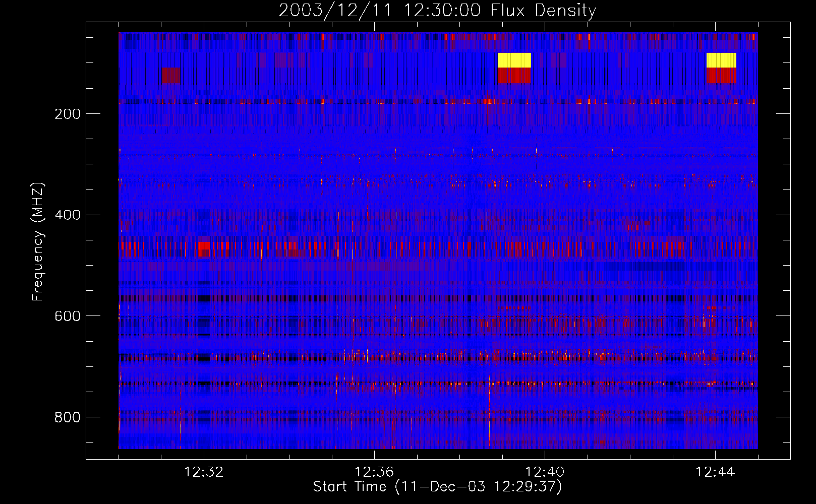Viewport: 816px width, 504px height.
Task: Click the 200 frequency tick label
Action: [68, 114]
